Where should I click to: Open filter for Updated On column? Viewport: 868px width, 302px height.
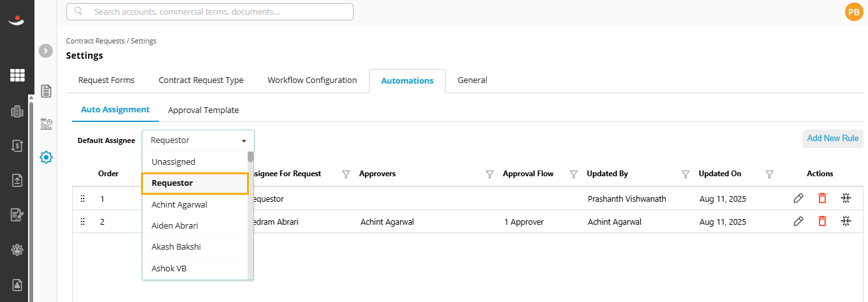tap(770, 174)
